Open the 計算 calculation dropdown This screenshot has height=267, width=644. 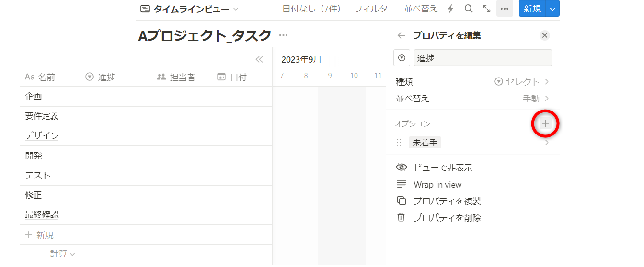63,254
